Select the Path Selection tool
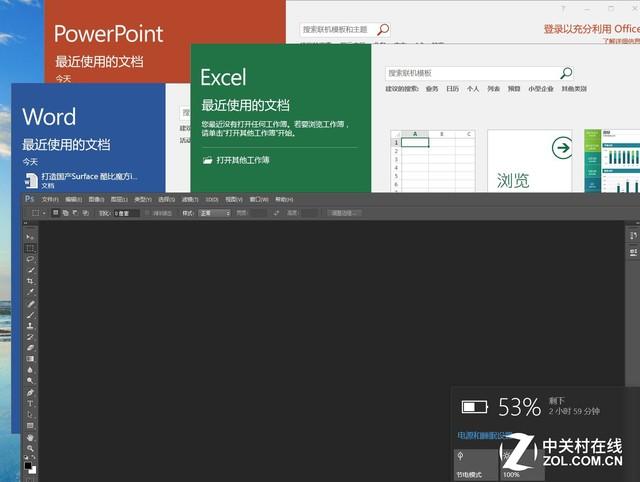 pos(30,414)
